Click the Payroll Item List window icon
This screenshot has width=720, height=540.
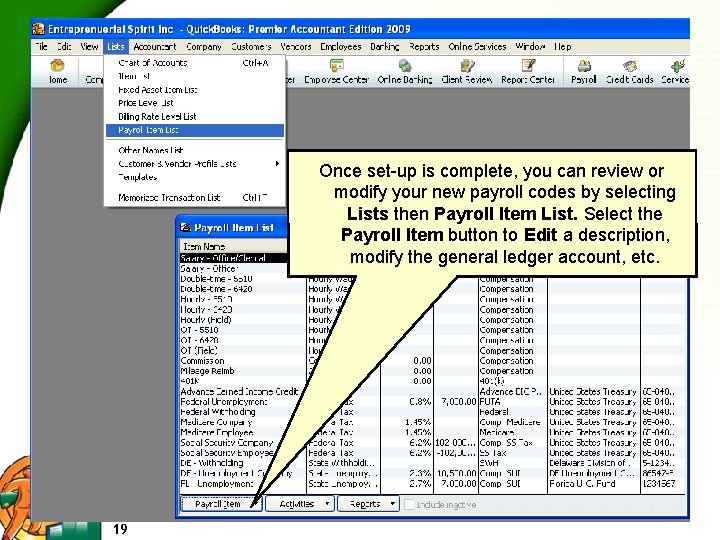186,227
